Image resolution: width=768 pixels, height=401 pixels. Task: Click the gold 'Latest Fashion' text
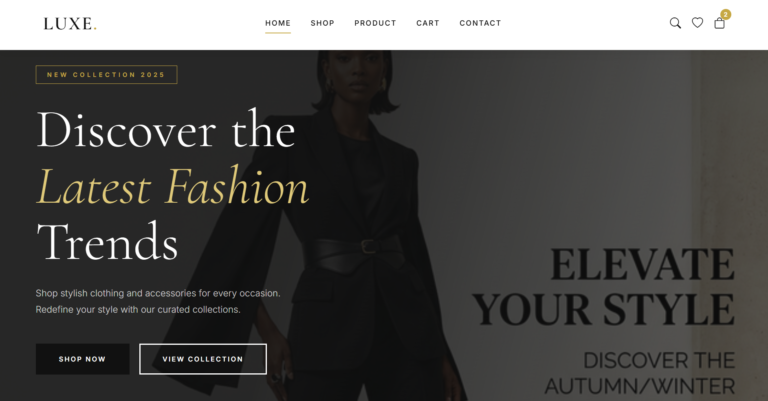(x=173, y=187)
